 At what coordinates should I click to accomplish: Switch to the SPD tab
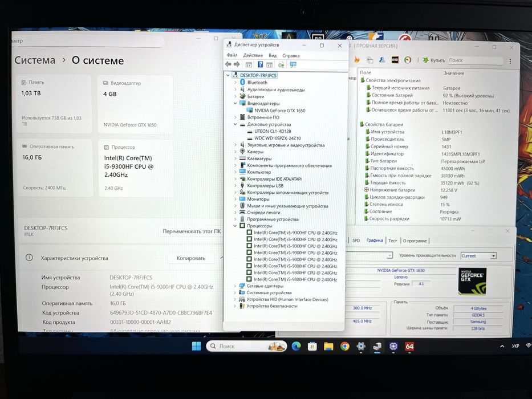356,240
